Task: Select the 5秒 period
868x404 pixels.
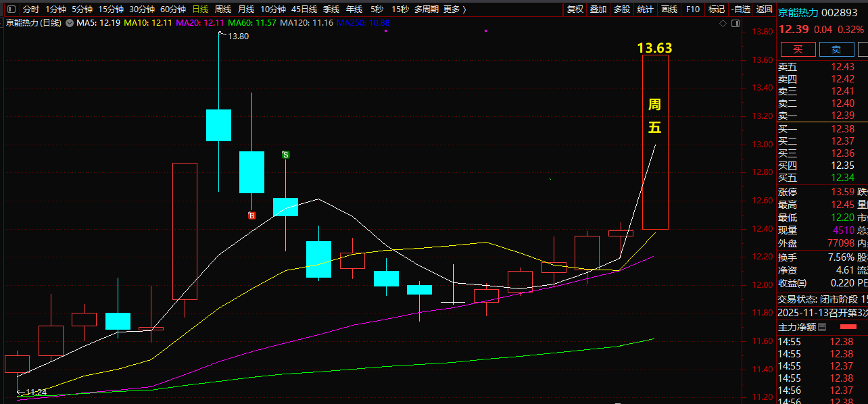Action: pyautogui.click(x=377, y=9)
